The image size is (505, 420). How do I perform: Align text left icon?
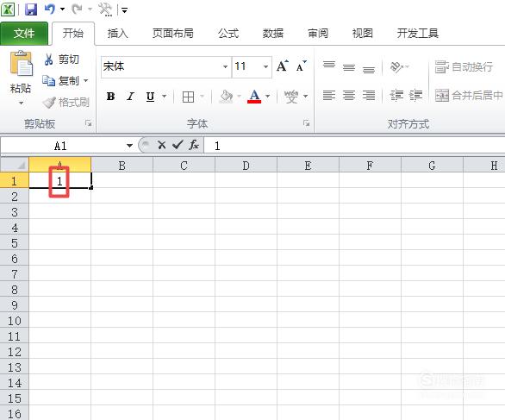pyautogui.click(x=329, y=96)
